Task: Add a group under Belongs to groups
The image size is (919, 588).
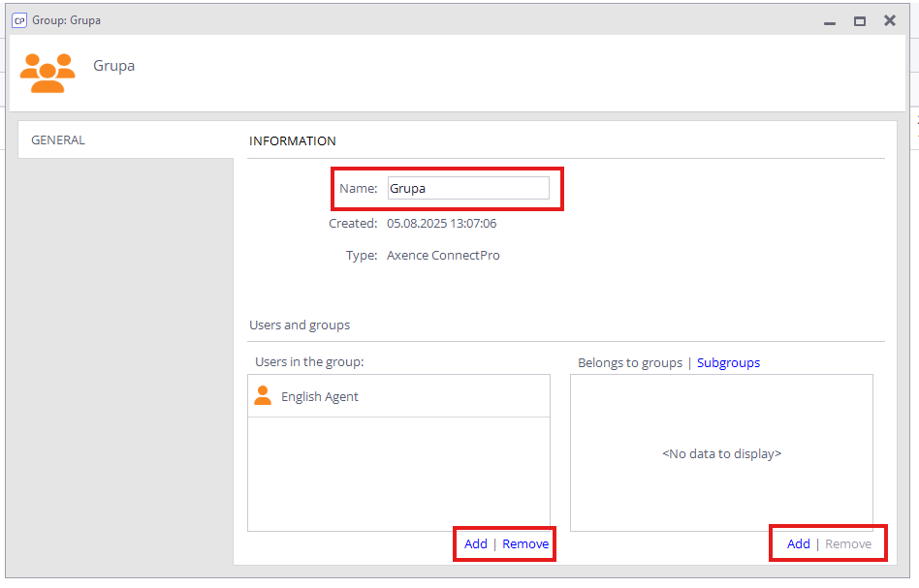Action: click(799, 544)
